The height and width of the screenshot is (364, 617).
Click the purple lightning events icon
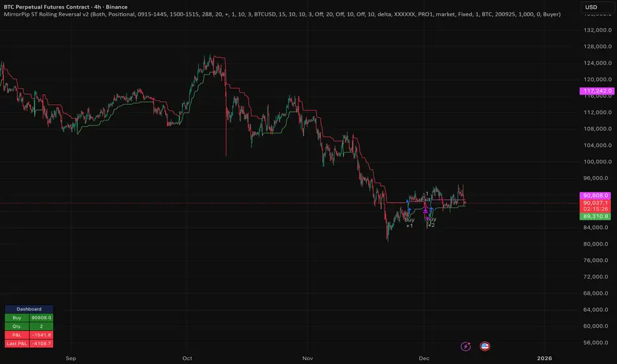[x=466, y=346]
